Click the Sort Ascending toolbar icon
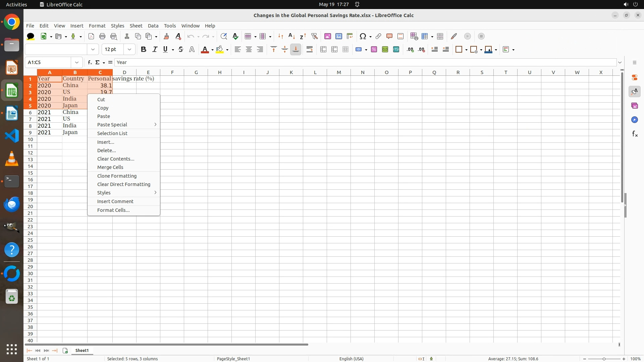This screenshot has width=644, height=362. point(291,36)
